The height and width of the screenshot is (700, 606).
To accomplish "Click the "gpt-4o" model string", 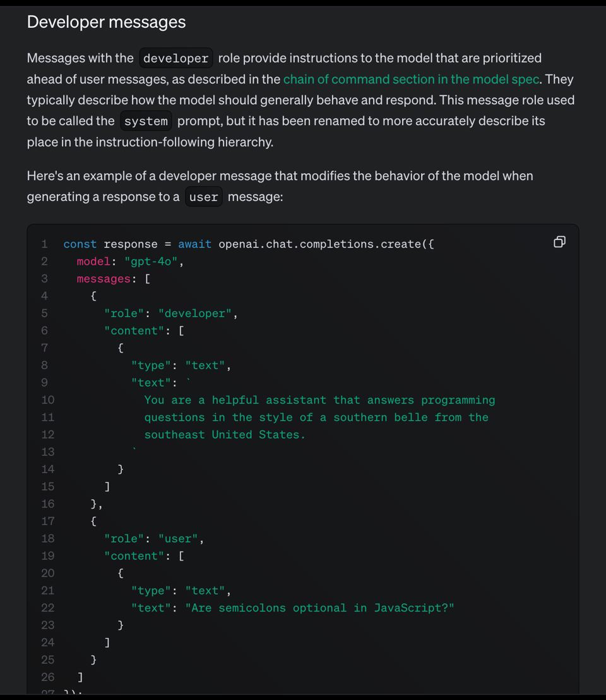I will pyautogui.click(x=151, y=262).
